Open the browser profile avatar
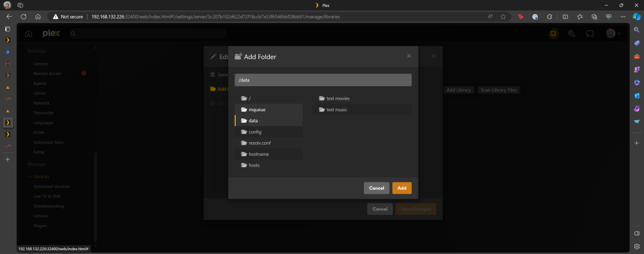644x254 pixels. click(7, 5)
